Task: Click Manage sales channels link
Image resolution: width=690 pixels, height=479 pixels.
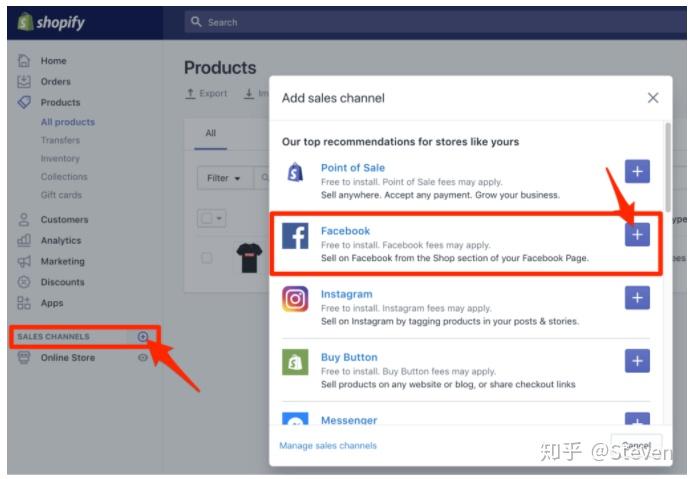Action: [328, 446]
